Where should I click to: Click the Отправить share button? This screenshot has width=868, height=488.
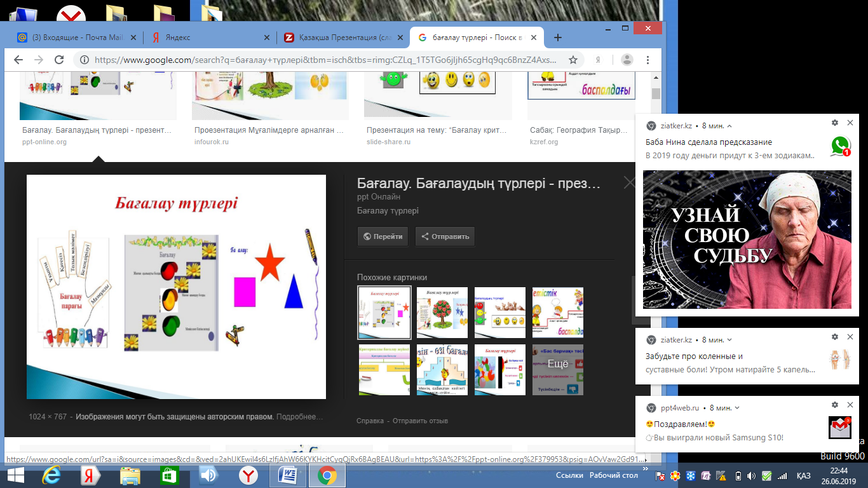coord(445,236)
